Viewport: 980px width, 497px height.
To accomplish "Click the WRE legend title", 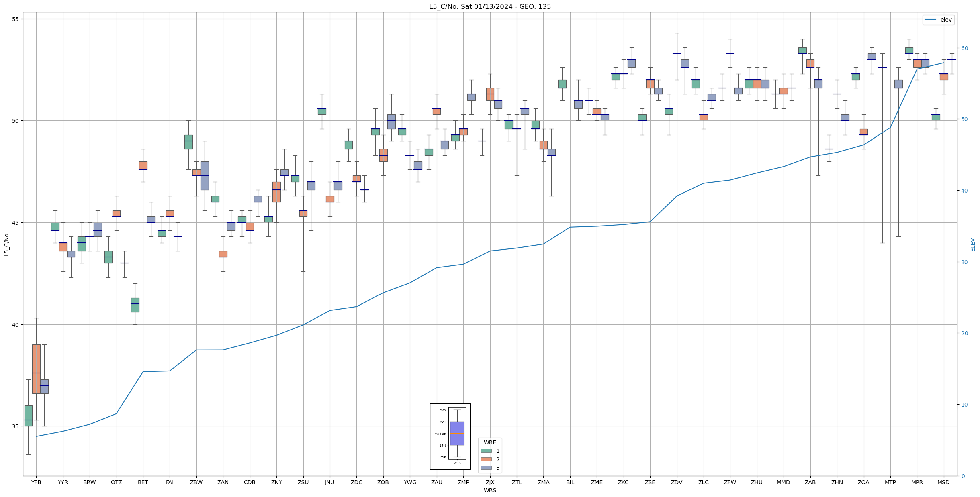I will (x=490, y=442).
